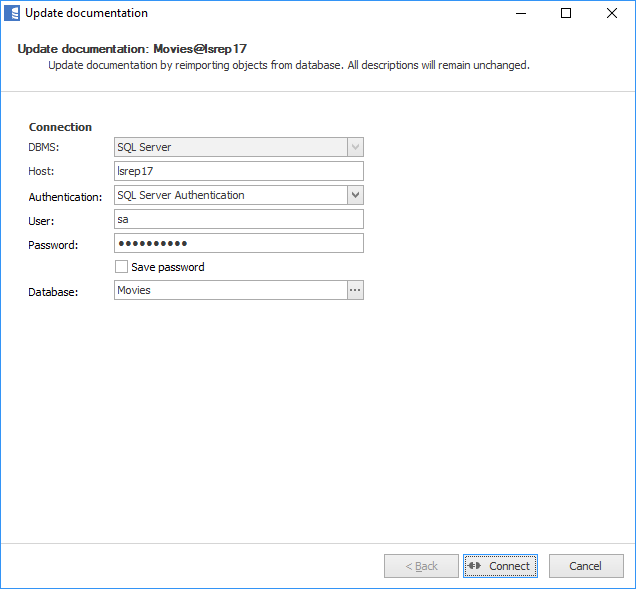Maximize the Update documentation window
Viewport: 636px width, 589px height.
pyautogui.click(x=566, y=14)
